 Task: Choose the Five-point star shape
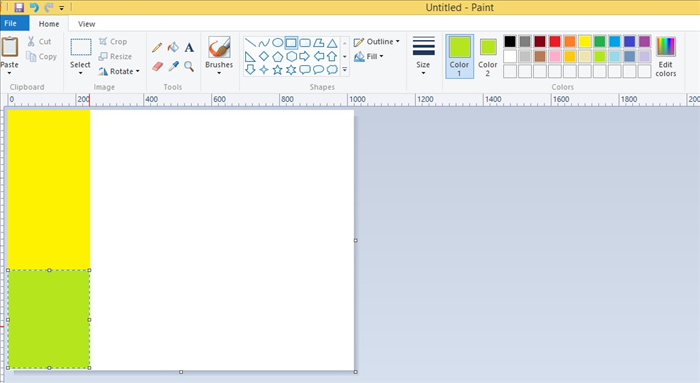point(278,70)
